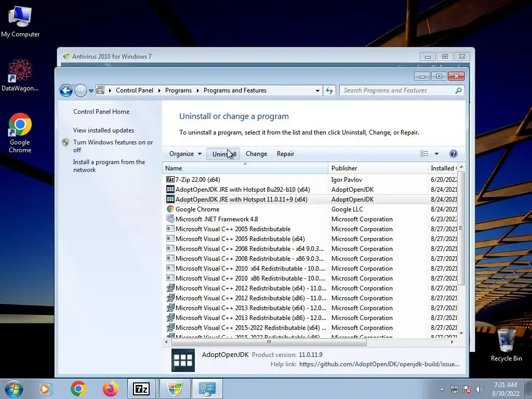Sort by the Installed On column header
532x399 pixels.
pos(443,168)
